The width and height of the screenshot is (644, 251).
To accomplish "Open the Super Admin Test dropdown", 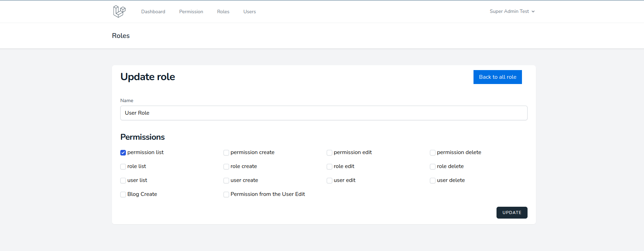I will [x=512, y=12].
